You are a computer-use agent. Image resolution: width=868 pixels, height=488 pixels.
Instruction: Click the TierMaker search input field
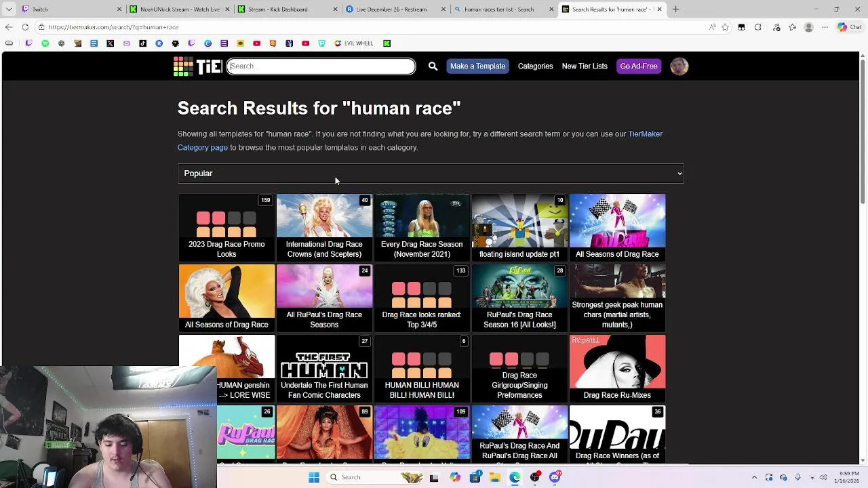tap(321, 66)
